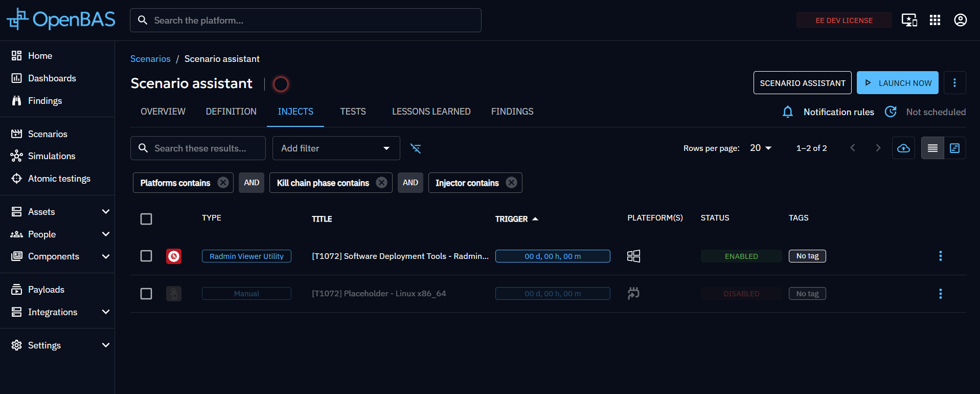Open the user account profile icon
Viewport: 980px width, 394px height.
960,20
